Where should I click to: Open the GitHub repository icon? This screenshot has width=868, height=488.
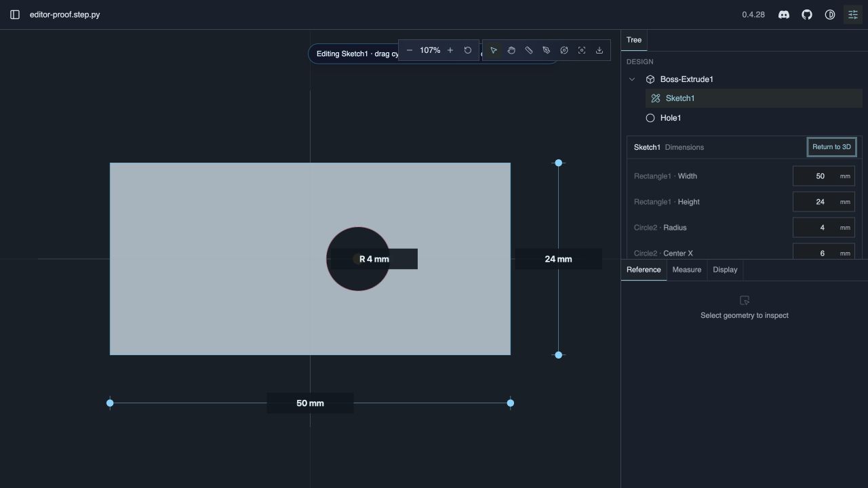pyautogui.click(x=807, y=14)
